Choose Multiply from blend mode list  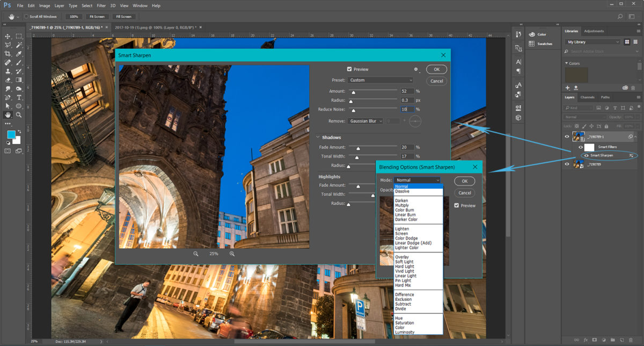pyautogui.click(x=402, y=205)
